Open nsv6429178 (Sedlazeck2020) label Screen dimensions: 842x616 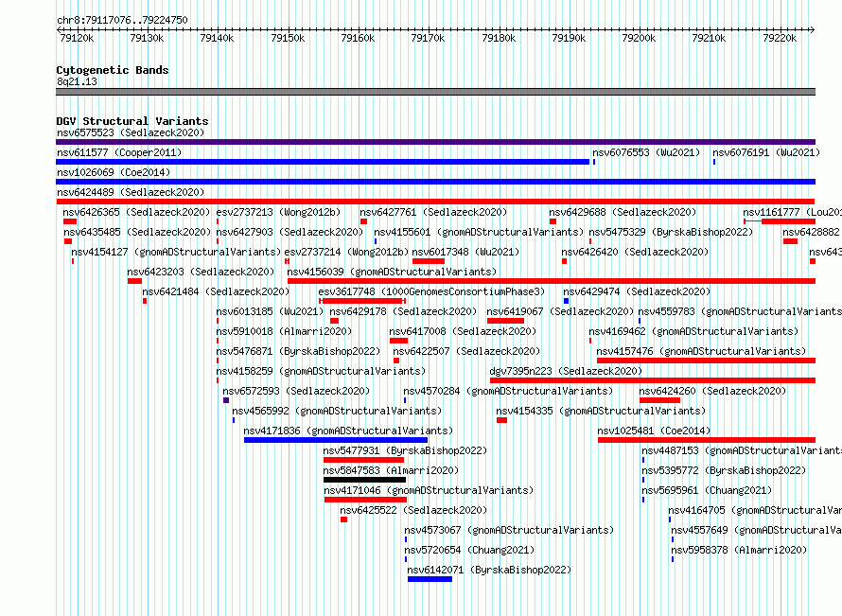coord(403,311)
